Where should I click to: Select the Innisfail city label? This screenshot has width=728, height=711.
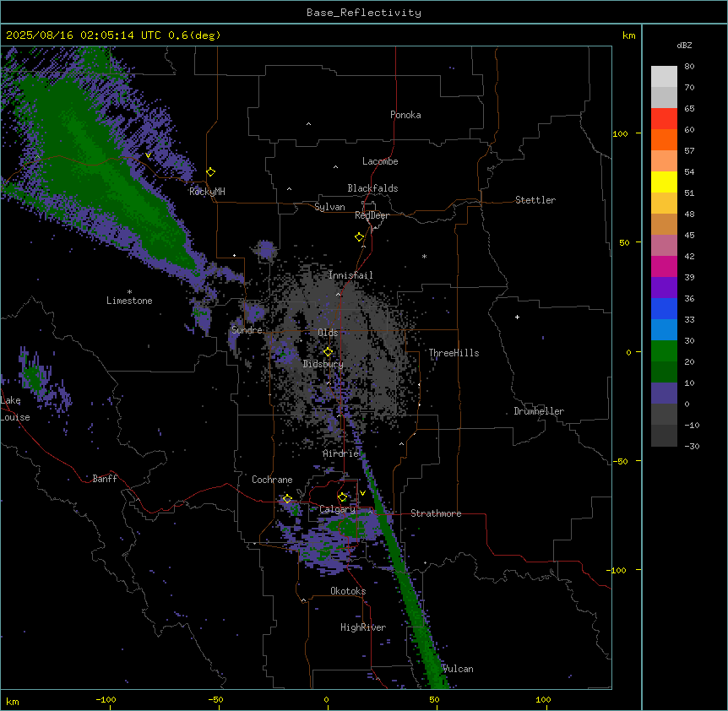point(350,275)
